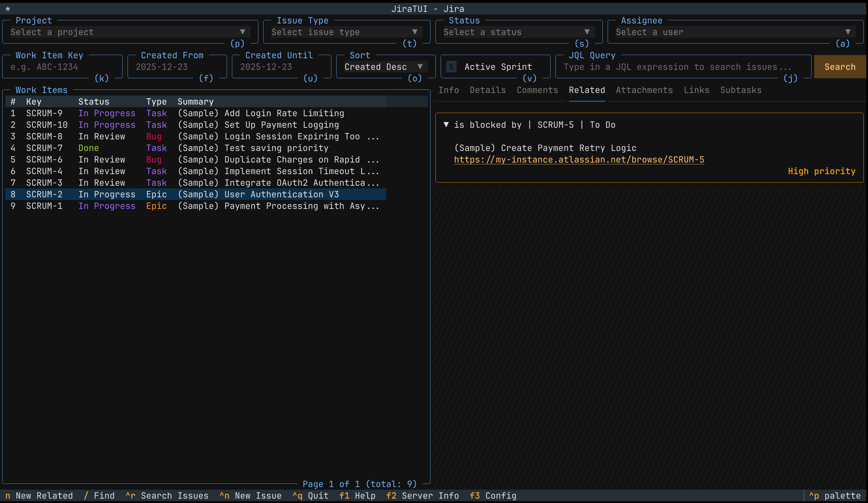Open the Assignee dropdown
This screenshot has height=503, width=868.
point(736,32)
